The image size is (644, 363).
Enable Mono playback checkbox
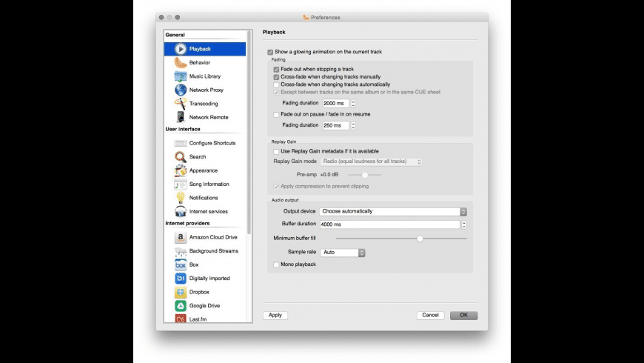276,264
